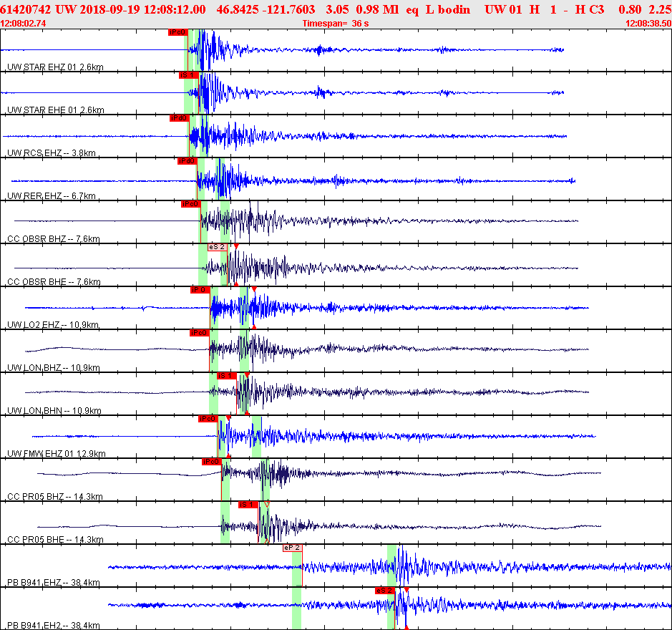
Task: Select the iPd0 pick on RER EHZ trace
Action: coord(187,161)
